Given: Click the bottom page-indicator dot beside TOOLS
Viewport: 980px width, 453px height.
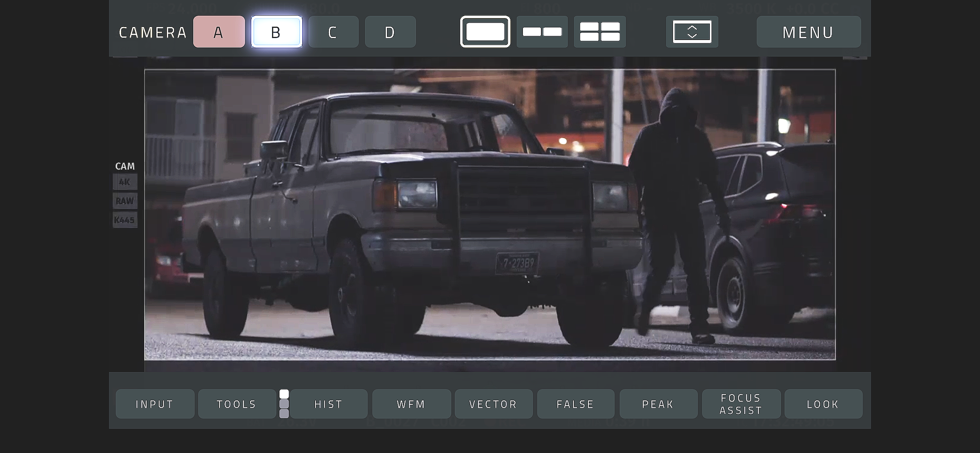Looking at the screenshot, I should point(284,413).
